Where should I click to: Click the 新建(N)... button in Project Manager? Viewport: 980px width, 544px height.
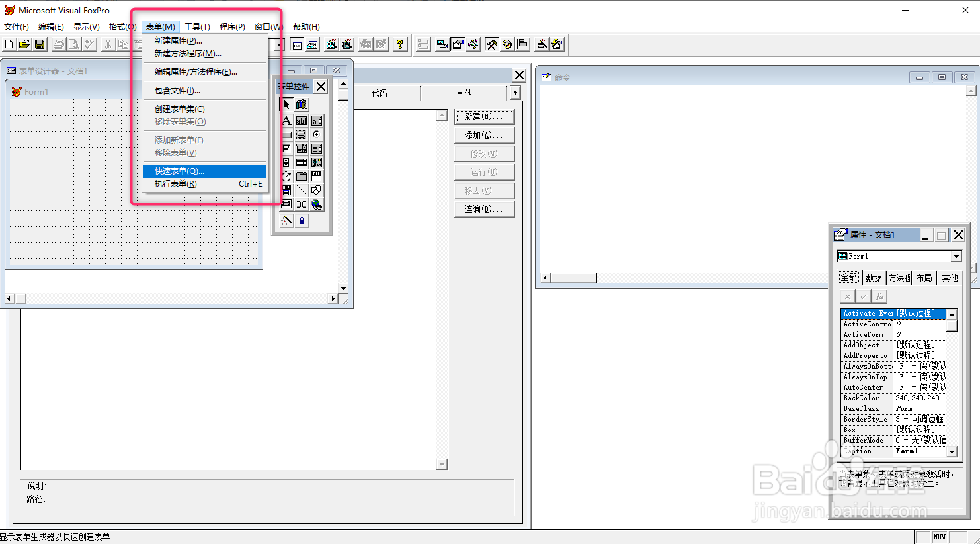[x=484, y=117]
